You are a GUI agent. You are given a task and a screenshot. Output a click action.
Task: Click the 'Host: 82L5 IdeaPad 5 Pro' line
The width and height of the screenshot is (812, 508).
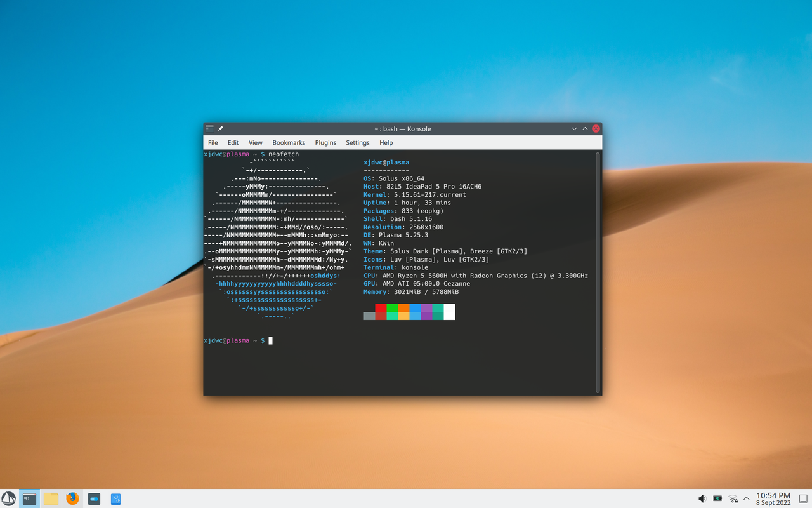click(x=422, y=187)
